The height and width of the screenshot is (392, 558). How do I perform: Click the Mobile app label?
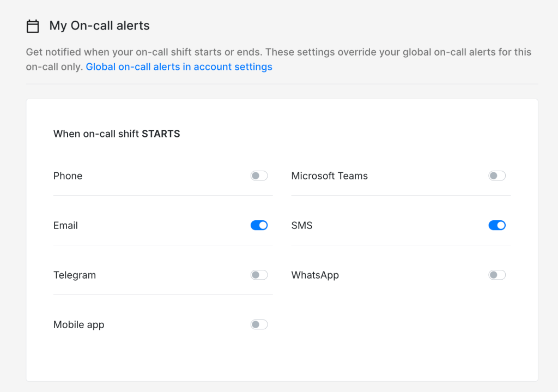[x=78, y=324]
